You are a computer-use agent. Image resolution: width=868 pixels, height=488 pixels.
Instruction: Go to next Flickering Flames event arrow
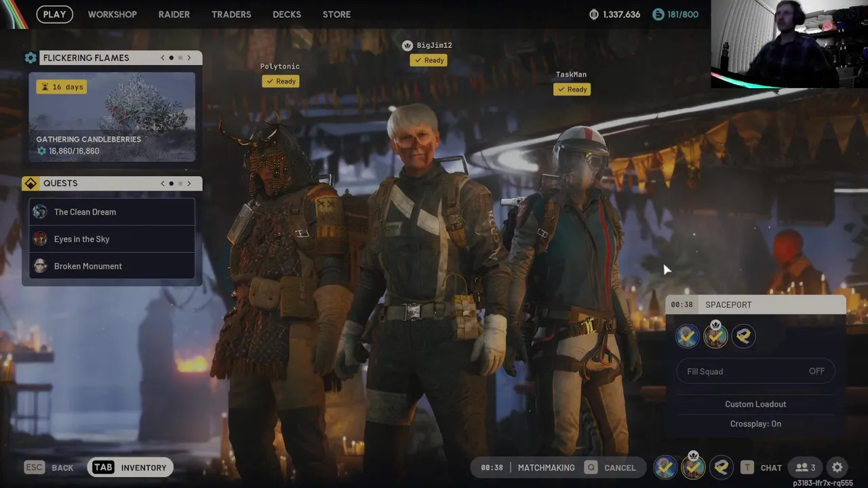(x=189, y=58)
